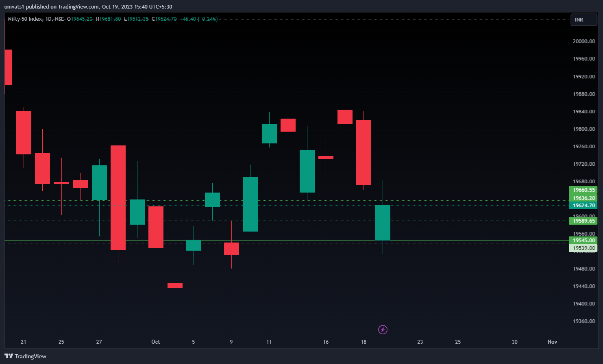Select the large red candle below 18
This screenshot has height=364, width=603.
point(364,152)
